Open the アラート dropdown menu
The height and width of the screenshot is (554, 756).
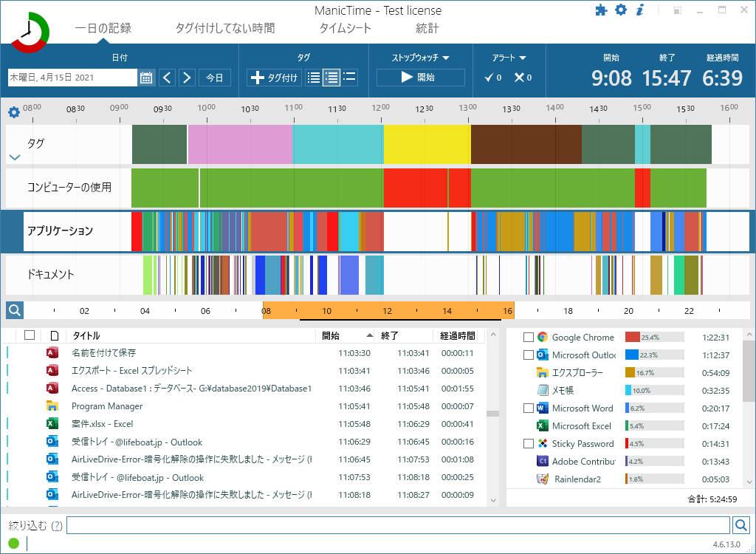[x=509, y=58]
